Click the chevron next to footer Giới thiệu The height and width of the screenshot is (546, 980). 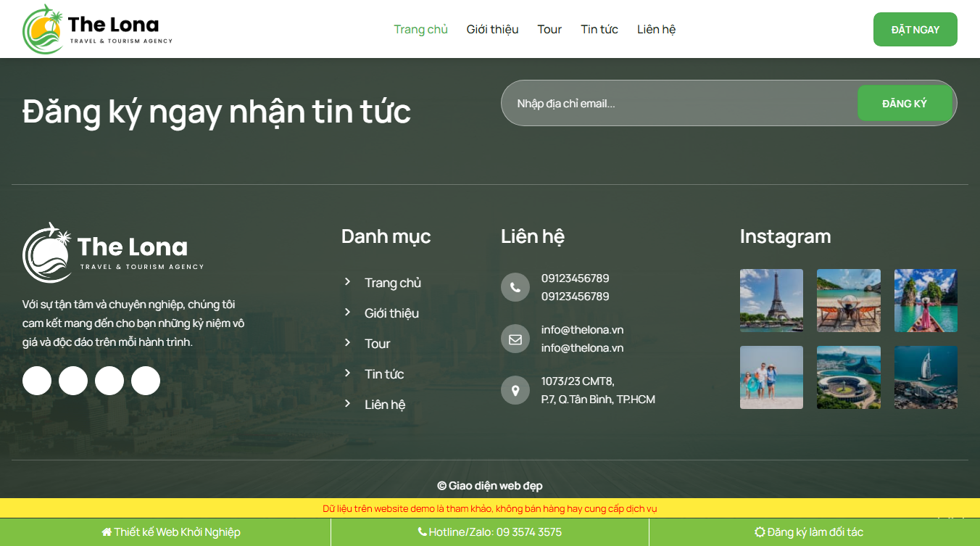(348, 312)
